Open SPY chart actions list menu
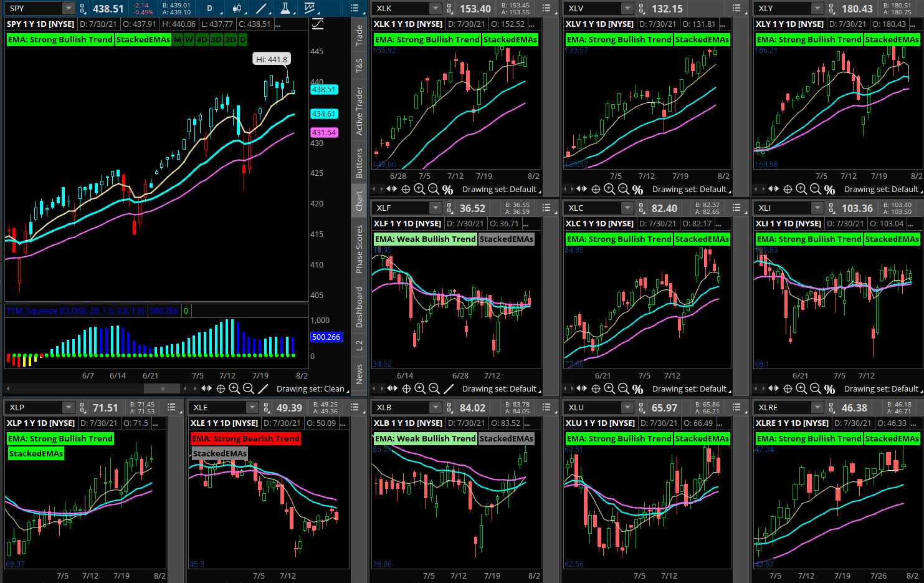This screenshot has width=924, height=583. [355, 8]
